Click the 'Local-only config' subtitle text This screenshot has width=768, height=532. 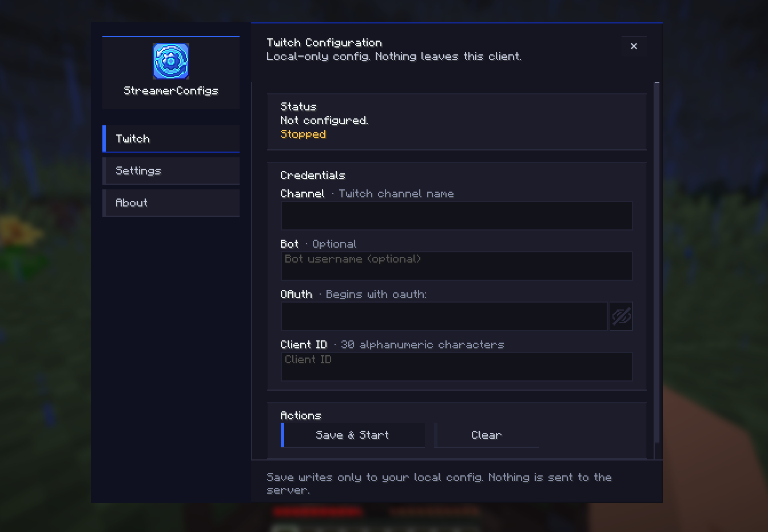pyautogui.click(x=394, y=57)
